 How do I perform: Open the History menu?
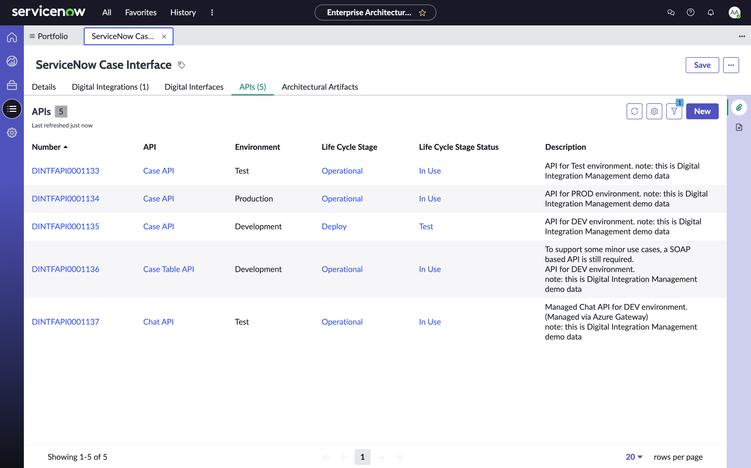point(183,12)
